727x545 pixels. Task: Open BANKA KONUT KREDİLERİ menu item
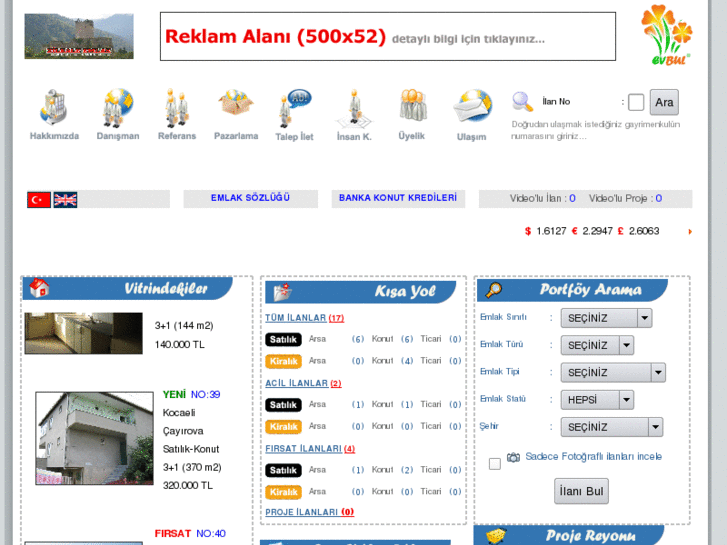click(x=398, y=198)
